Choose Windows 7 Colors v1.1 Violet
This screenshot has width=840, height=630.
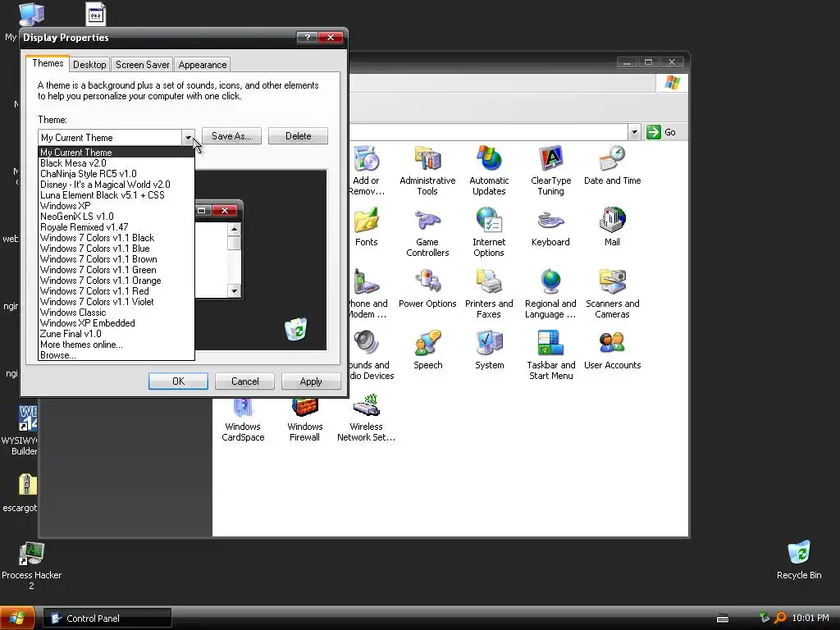coord(116,302)
